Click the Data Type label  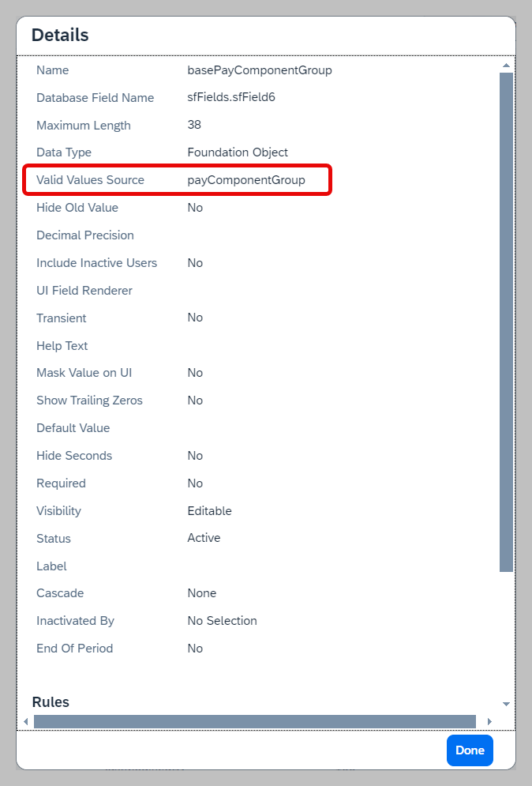click(64, 152)
